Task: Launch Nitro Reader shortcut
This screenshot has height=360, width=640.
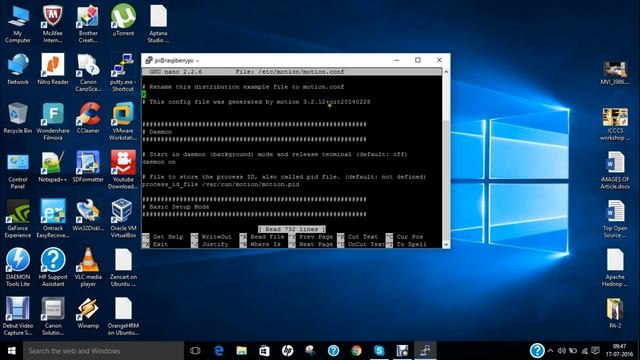Action: pyautogui.click(x=53, y=69)
